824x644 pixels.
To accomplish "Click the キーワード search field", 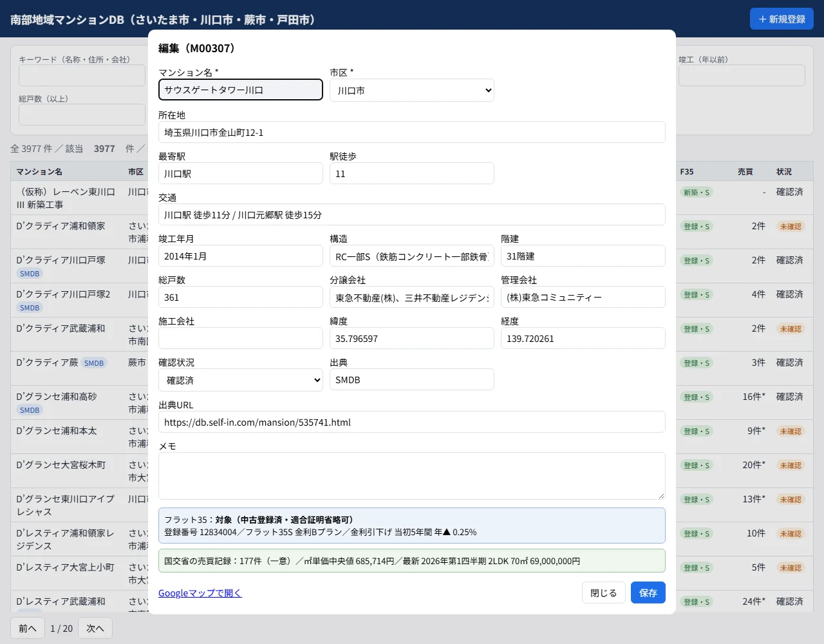I will pyautogui.click(x=82, y=75).
